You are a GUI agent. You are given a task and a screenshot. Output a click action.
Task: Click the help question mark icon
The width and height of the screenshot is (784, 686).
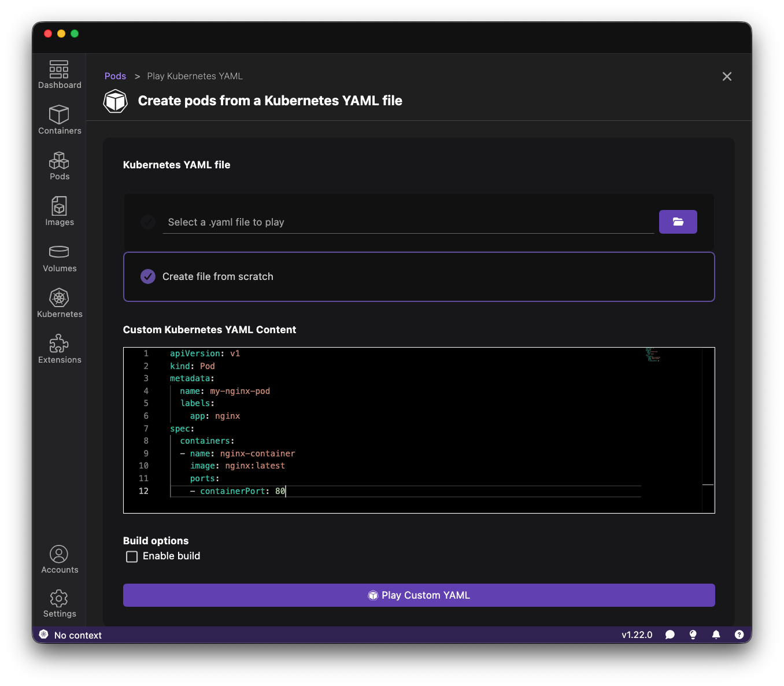739,635
